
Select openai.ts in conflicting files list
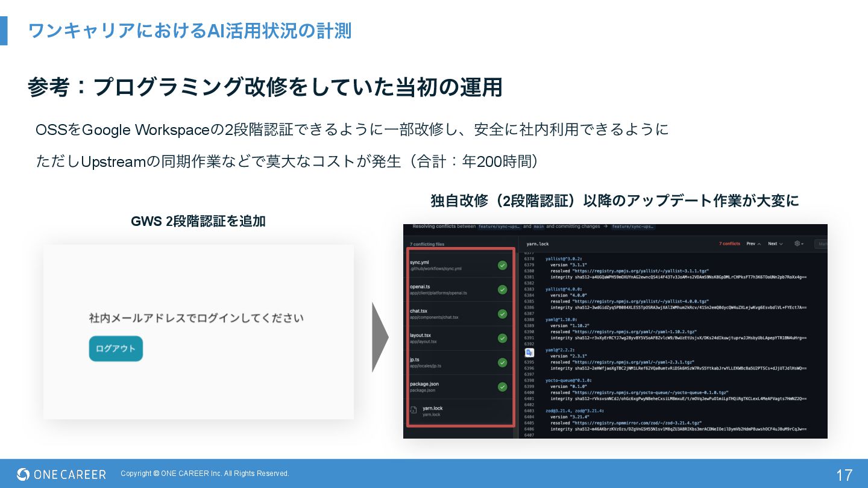(x=461, y=290)
